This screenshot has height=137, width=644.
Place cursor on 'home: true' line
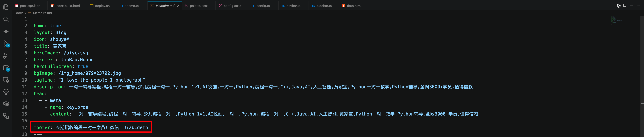pyautogui.click(x=47, y=26)
